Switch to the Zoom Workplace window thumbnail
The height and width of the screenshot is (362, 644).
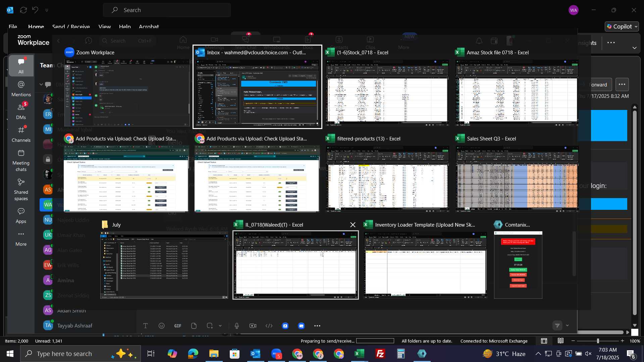point(127,93)
